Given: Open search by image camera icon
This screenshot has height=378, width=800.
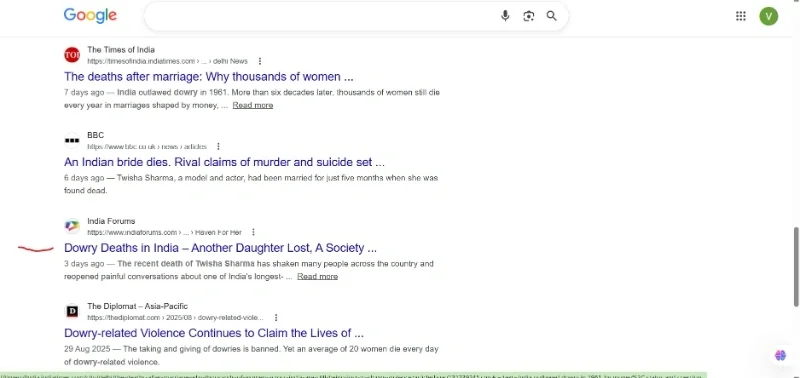Looking at the screenshot, I should pos(529,16).
